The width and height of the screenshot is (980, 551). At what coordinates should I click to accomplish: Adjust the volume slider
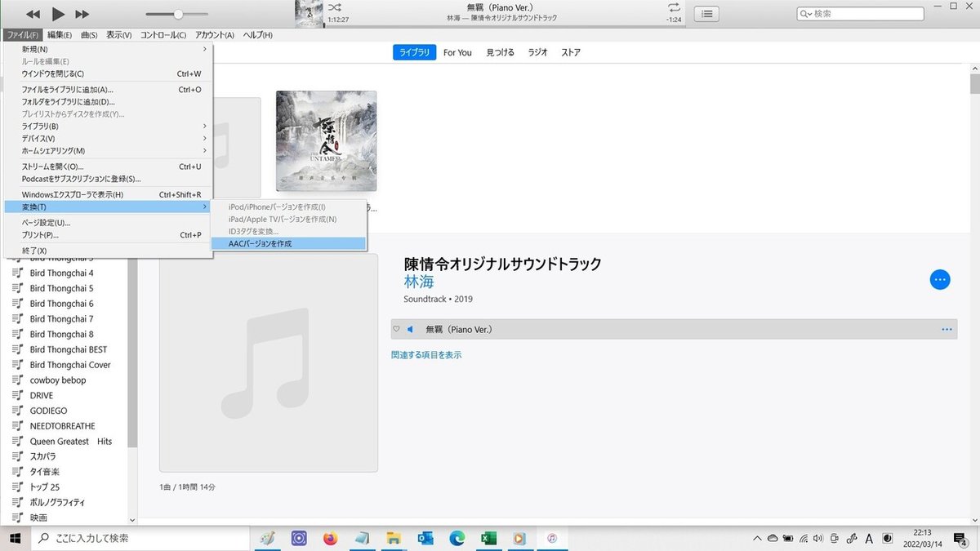179,14
